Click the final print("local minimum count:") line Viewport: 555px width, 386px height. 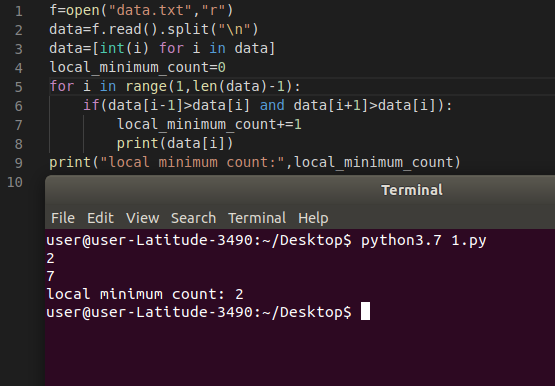pyautogui.click(x=255, y=162)
